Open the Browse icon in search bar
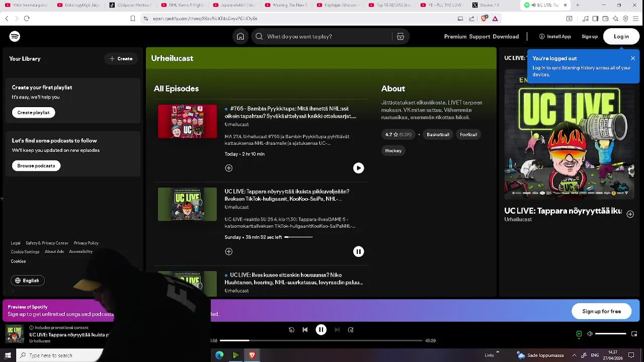 [x=400, y=37]
